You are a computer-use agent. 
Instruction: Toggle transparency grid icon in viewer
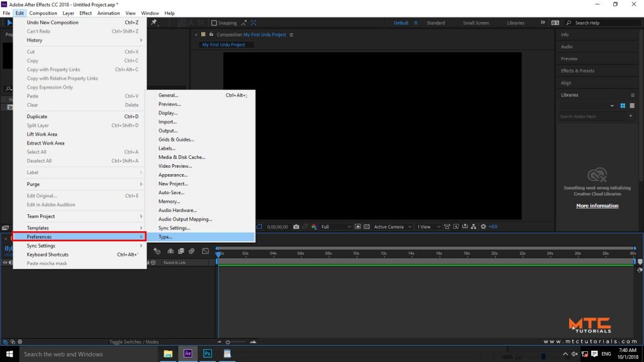[x=367, y=226]
